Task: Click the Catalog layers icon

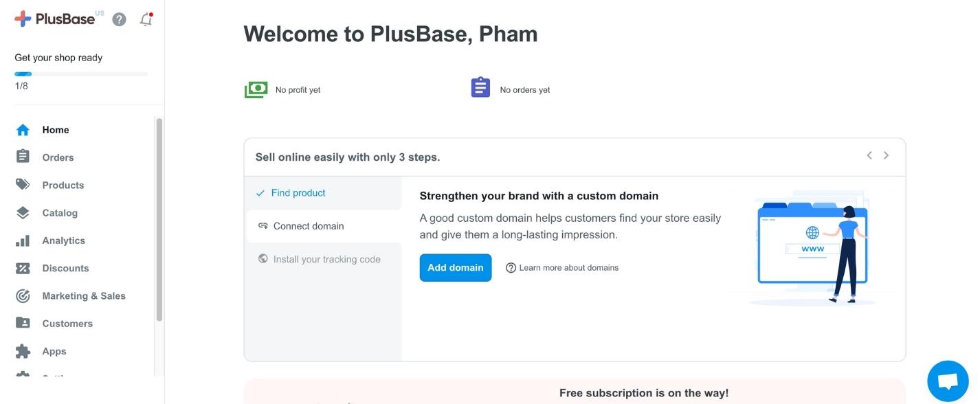Action: pyautogui.click(x=23, y=213)
